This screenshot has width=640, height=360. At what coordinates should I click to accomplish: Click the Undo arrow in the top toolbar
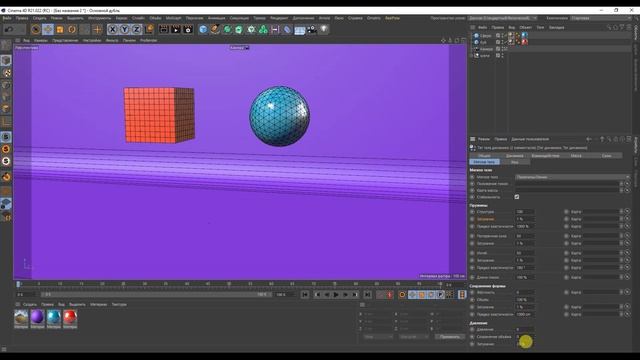coord(9,29)
